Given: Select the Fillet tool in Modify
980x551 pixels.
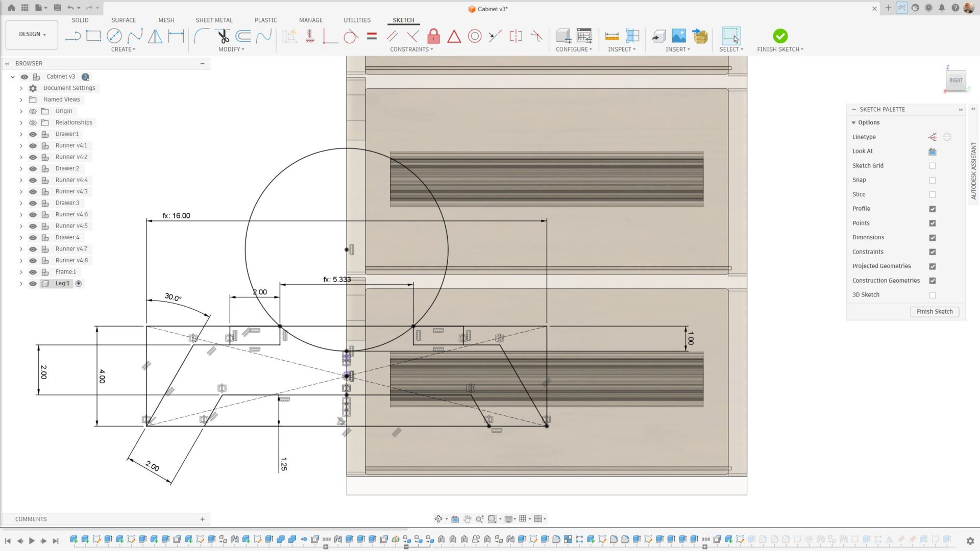Looking at the screenshot, I should (x=202, y=36).
